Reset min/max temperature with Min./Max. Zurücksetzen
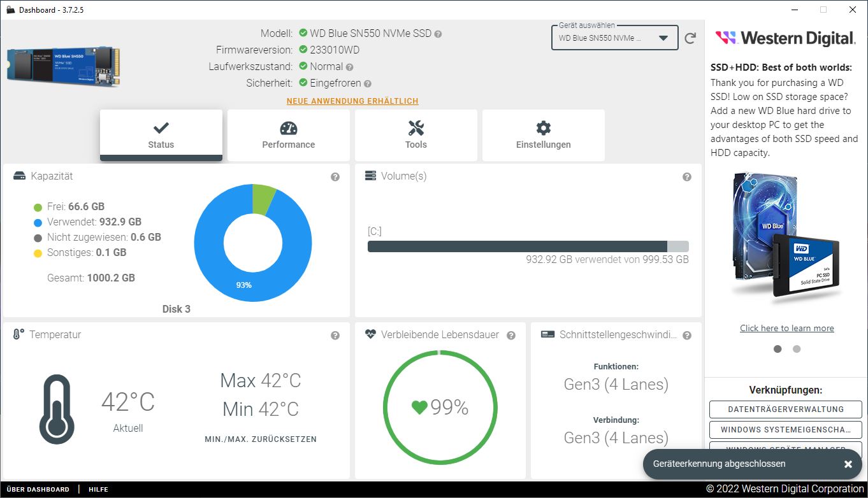The image size is (868, 498). [x=261, y=439]
